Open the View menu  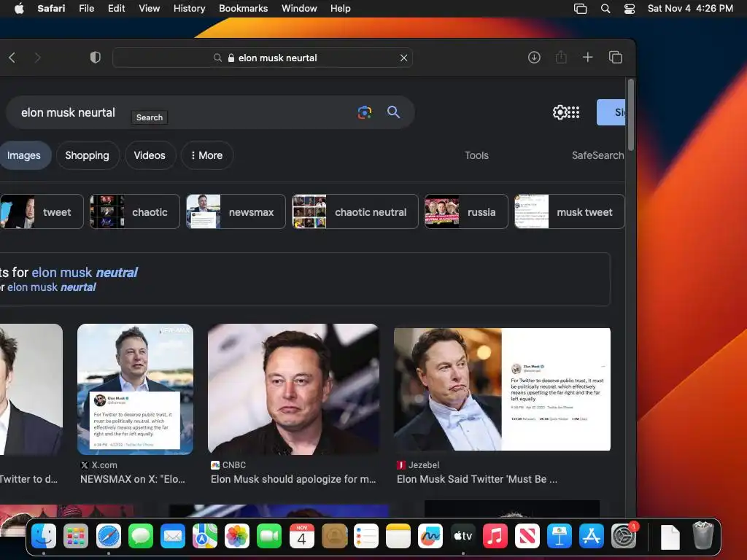tap(149, 8)
